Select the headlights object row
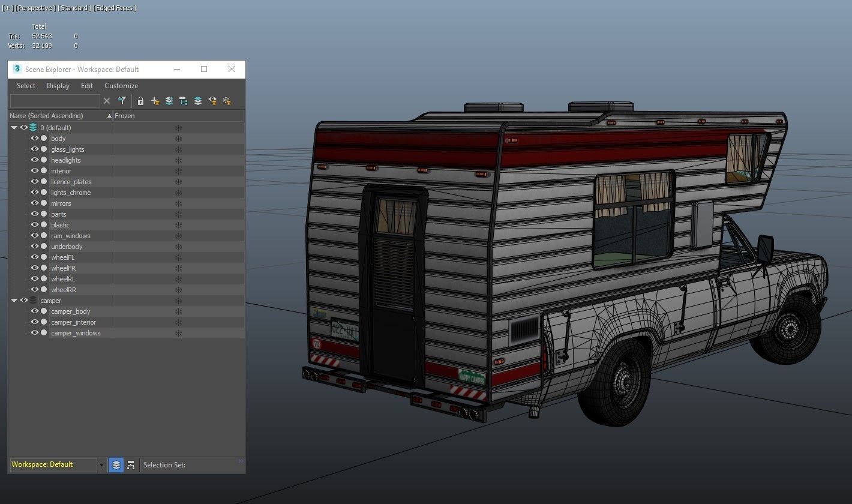This screenshot has height=504, width=852. [66, 160]
